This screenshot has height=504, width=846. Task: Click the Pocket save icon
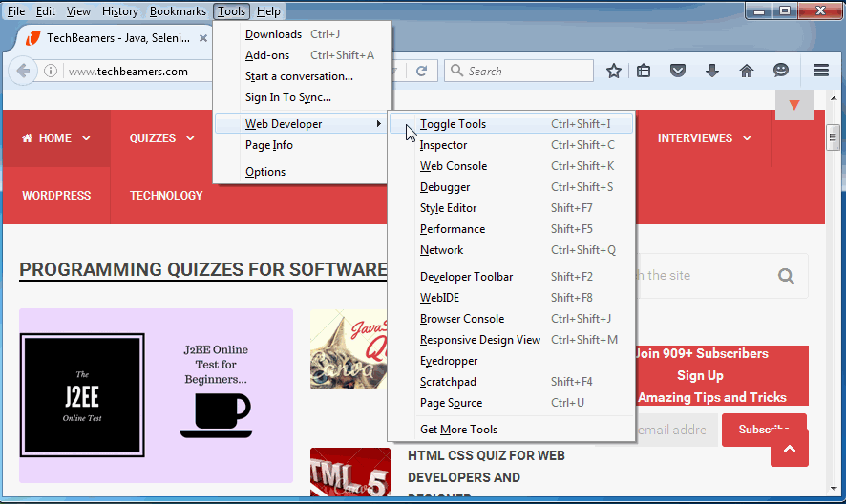coord(677,71)
